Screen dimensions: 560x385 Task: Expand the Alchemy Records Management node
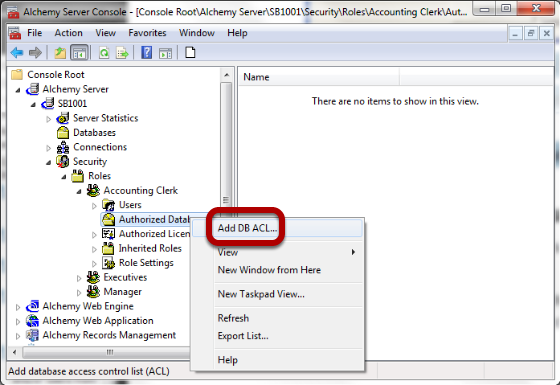(18, 336)
